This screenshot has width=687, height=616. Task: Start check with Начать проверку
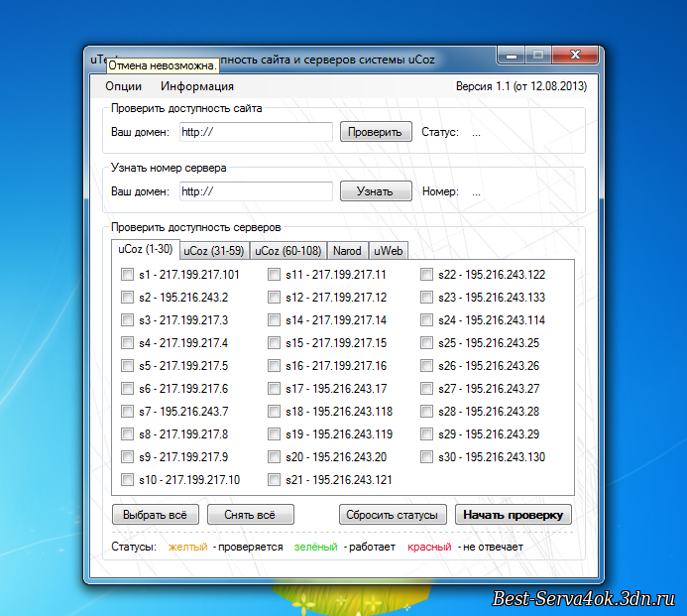(x=514, y=515)
